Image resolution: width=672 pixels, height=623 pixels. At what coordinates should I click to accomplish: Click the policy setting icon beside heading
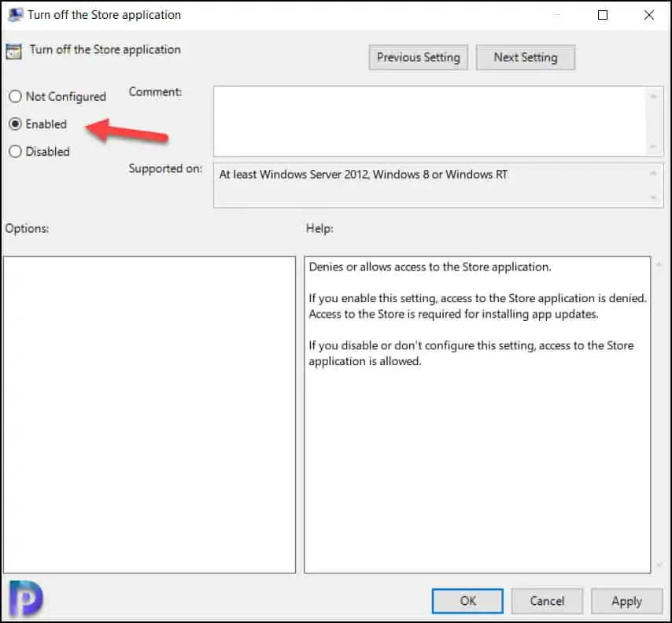[x=13, y=51]
